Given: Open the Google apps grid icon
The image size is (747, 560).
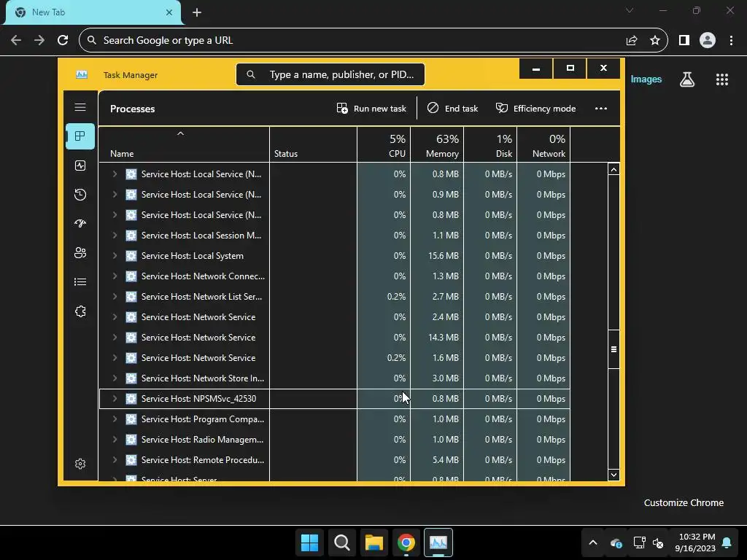Looking at the screenshot, I should tap(721, 79).
